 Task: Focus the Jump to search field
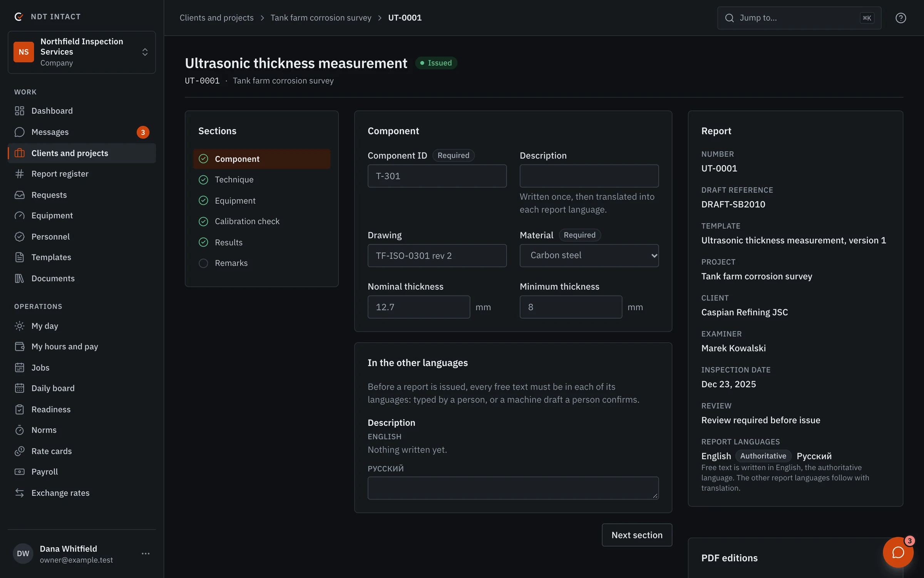pyautogui.click(x=799, y=18)
